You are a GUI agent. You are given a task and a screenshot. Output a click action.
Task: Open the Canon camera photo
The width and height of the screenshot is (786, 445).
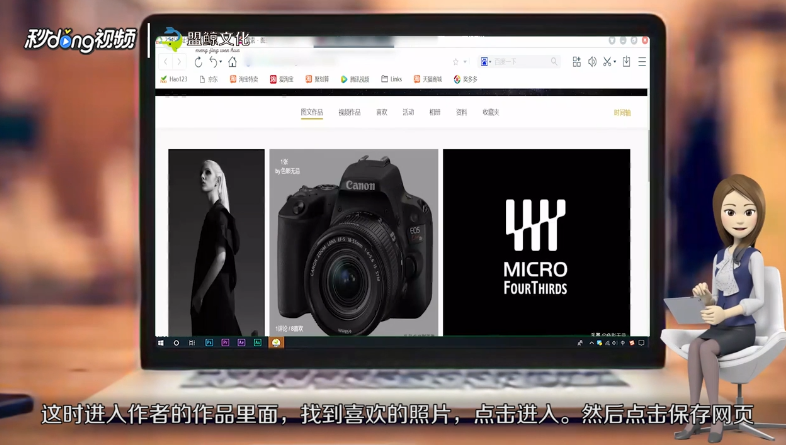point(354,242)
